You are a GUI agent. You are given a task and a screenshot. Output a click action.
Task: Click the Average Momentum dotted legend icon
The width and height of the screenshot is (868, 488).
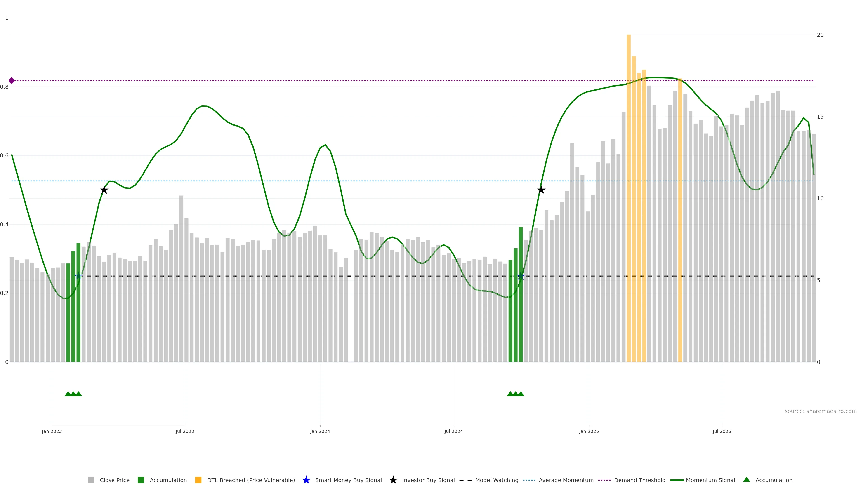529,480
